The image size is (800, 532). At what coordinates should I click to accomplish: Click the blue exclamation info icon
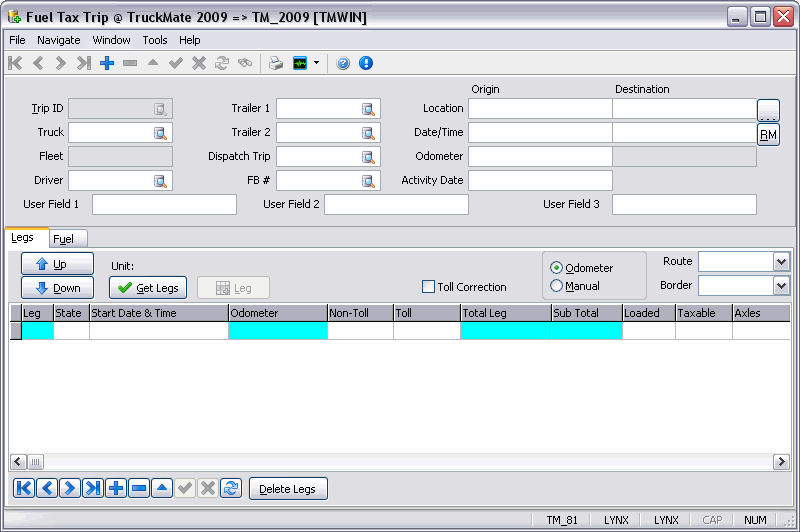point(366,63)
